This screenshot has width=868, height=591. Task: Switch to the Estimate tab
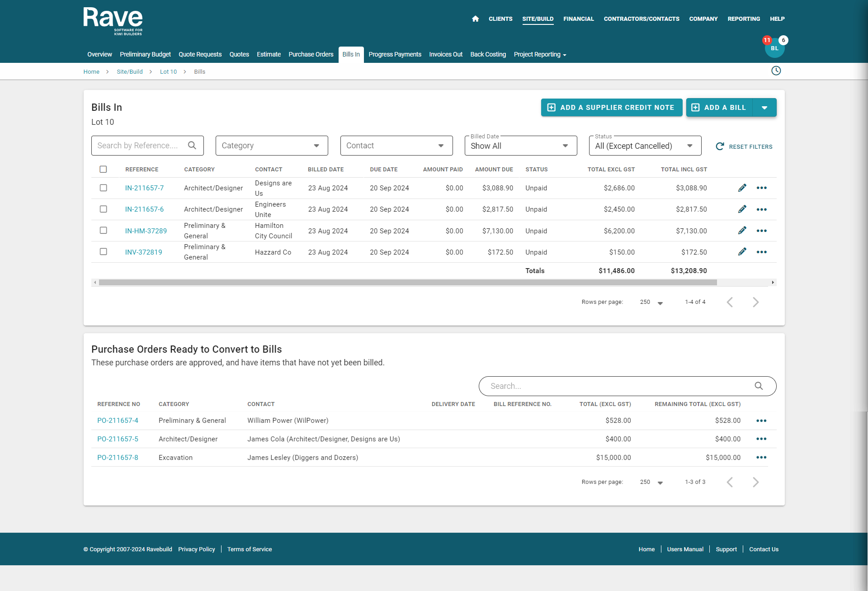[x=269, y=54]
